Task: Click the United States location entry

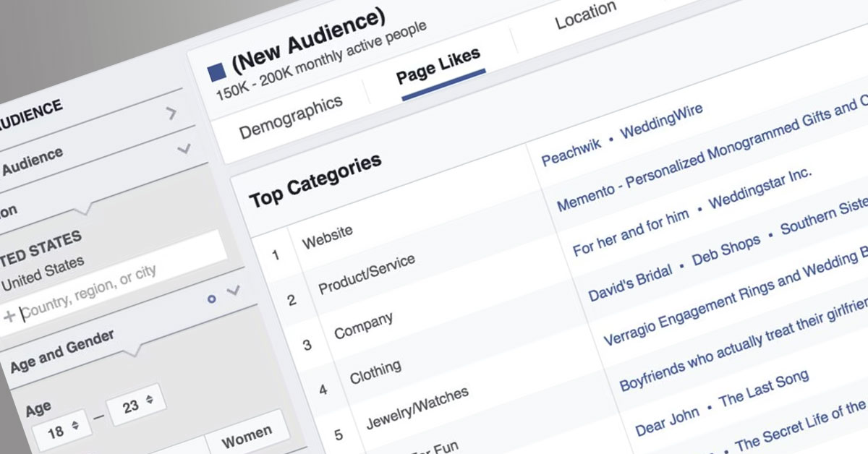Action: [42, 273]
